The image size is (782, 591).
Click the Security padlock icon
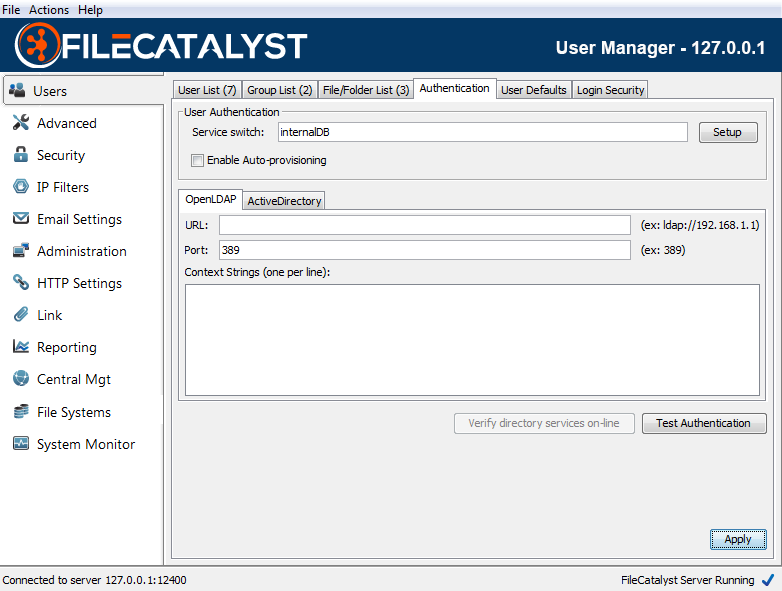21,155
